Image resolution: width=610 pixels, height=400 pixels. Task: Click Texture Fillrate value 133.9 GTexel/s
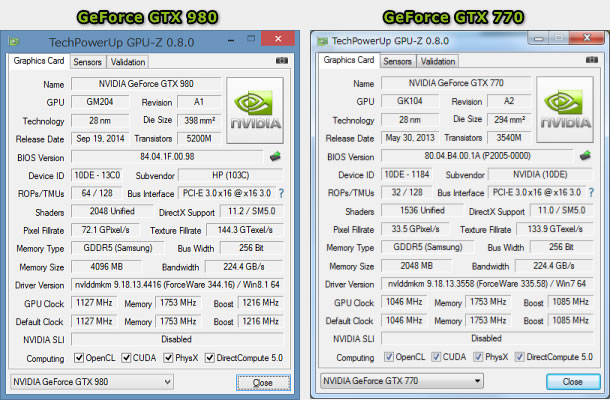[555, 229]
